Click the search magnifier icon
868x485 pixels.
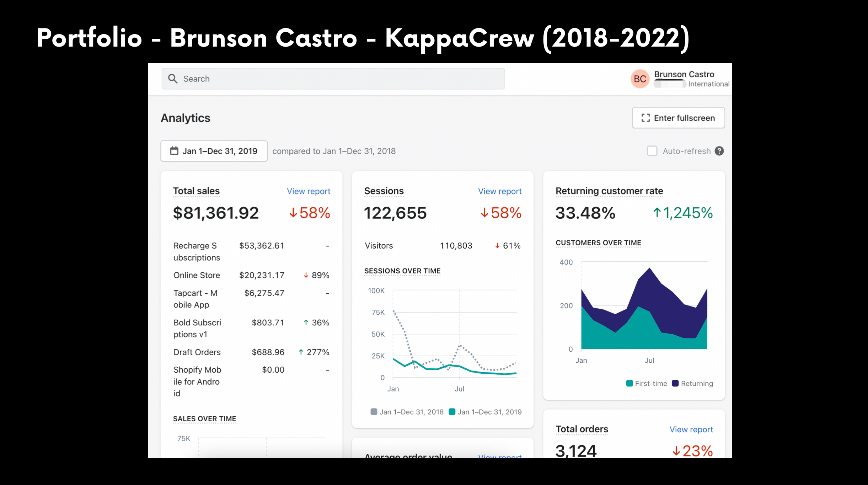(x=173, y=79)
